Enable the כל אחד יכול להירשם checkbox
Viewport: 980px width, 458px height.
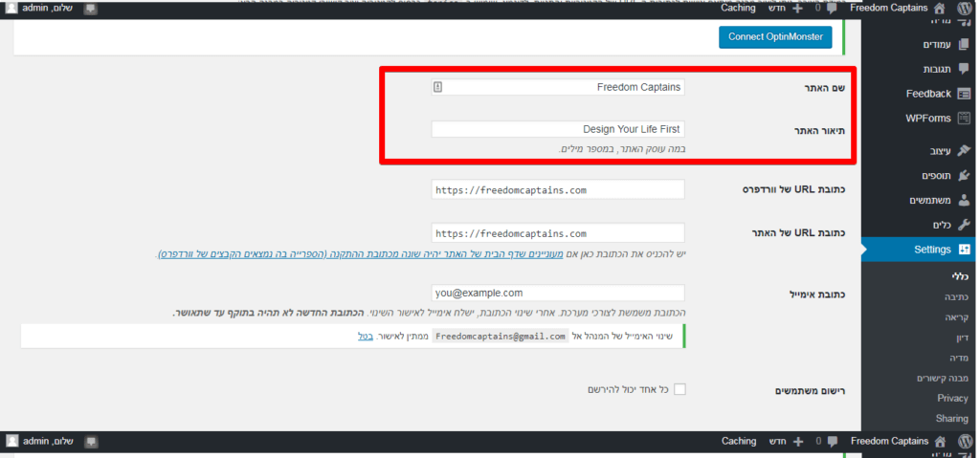coord(679,389)
